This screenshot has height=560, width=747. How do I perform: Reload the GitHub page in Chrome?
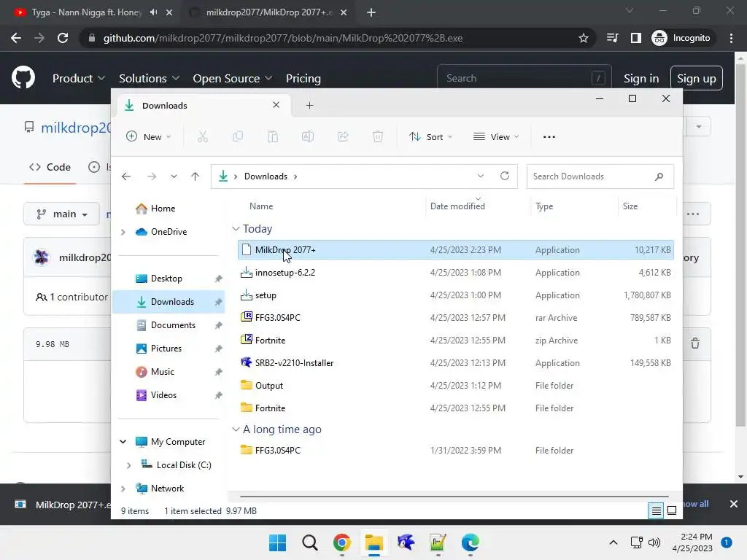63,38
